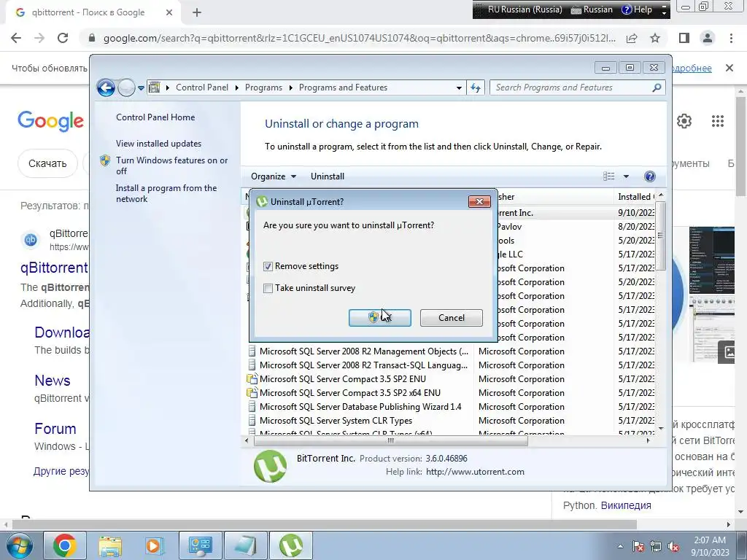Close the Uninstall µTorrent dialog
The width and height of the screenshot is (747, 560).
pyautogui.click(x=479, y=201)
